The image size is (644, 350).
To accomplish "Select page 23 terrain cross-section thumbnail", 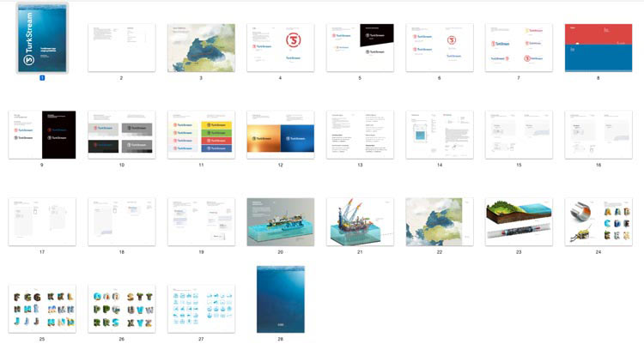I will 519,222.
